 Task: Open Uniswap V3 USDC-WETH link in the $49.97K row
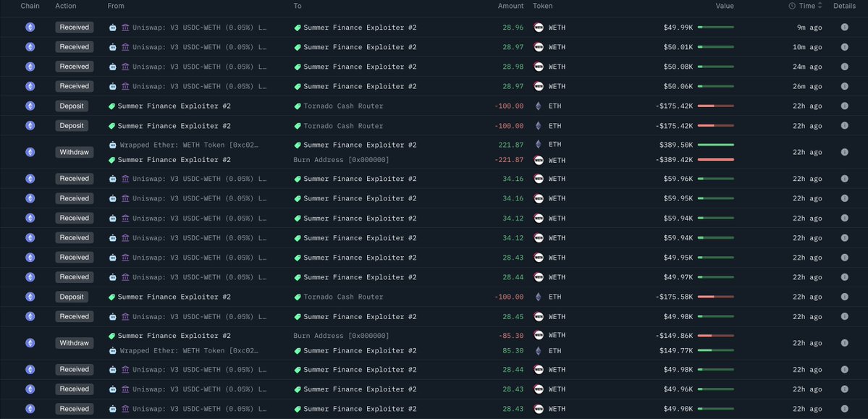(x=199, y=276)
